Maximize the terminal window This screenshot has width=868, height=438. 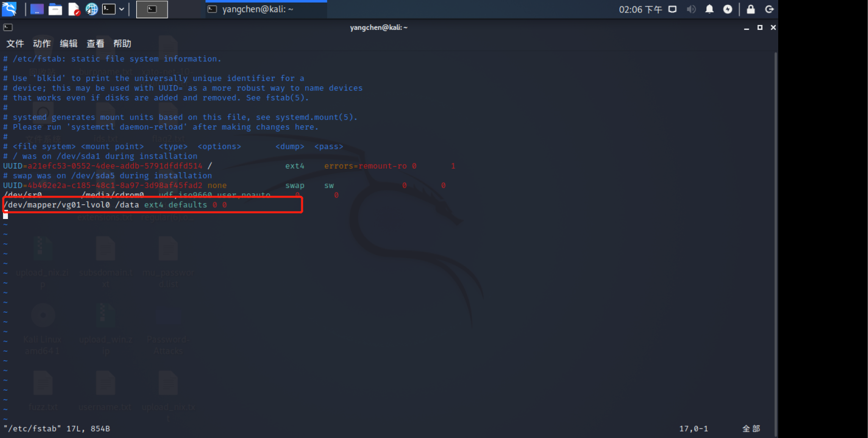(760, 27)
